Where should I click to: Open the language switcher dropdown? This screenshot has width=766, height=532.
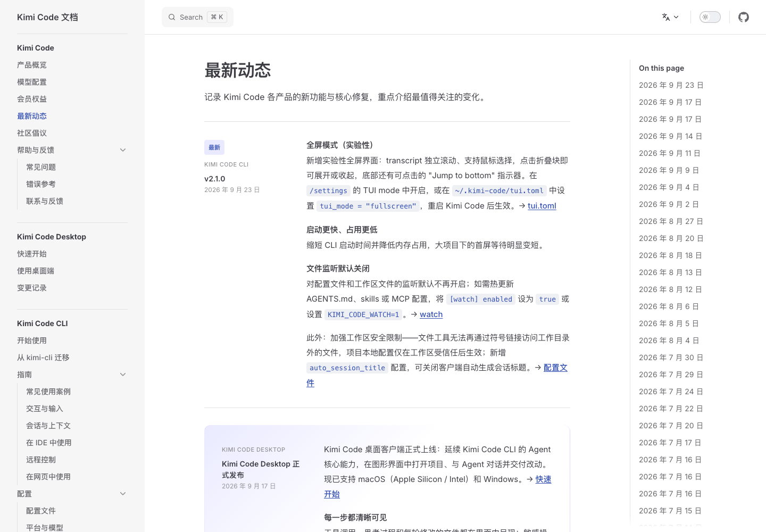[x=670, y=17]
